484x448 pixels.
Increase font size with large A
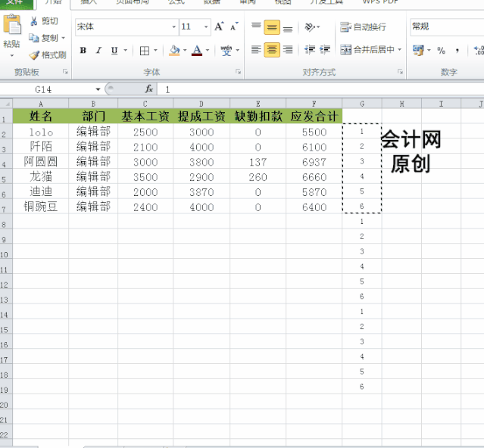click(219, 26)
